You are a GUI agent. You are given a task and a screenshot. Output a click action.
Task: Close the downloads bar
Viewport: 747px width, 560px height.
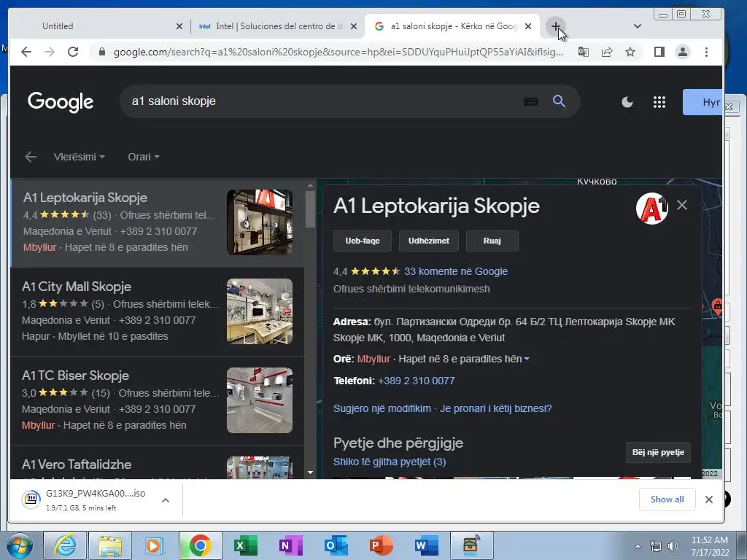[x=709, y=499]
